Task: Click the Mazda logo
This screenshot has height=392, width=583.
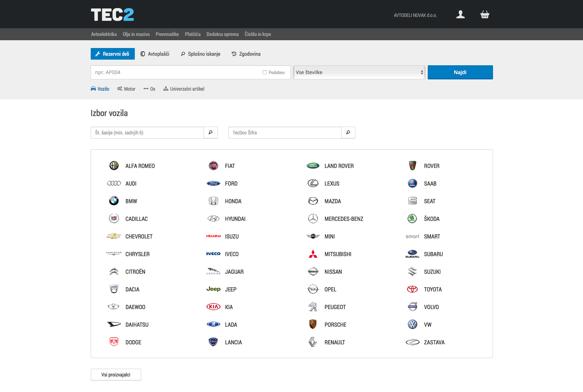Action: tap(313, 201)
